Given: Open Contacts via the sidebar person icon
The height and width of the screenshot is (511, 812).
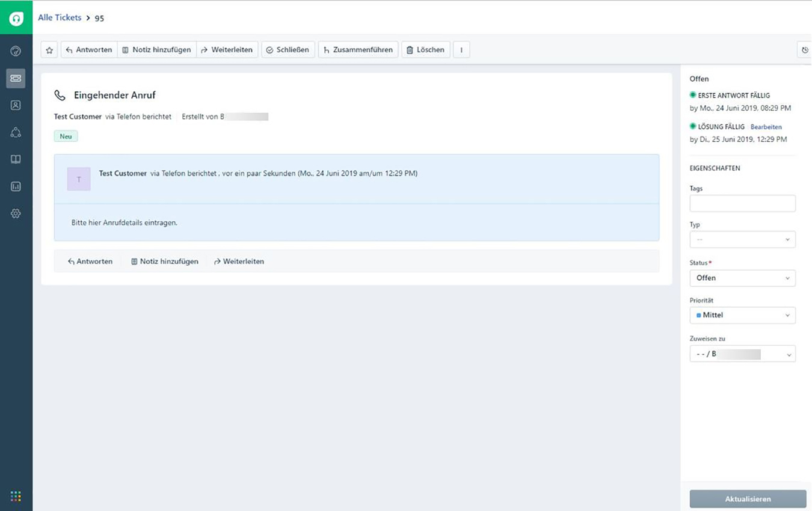Looking at the screenshot, I should point(16,105).
